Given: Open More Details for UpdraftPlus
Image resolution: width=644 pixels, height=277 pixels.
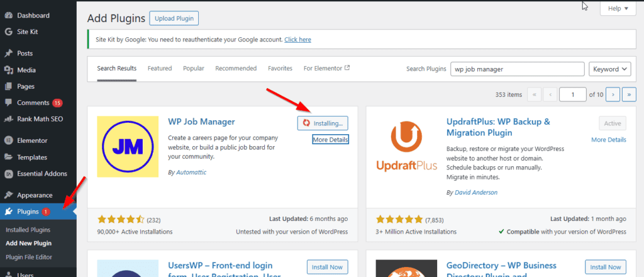Looking at the screenshot, I should [x=609, y=140].
